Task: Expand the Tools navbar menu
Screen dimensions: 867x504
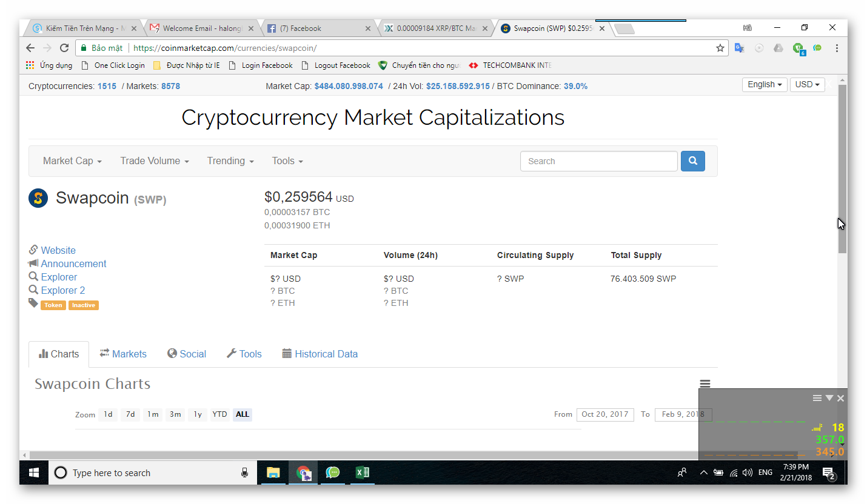Action: (287, 161)
